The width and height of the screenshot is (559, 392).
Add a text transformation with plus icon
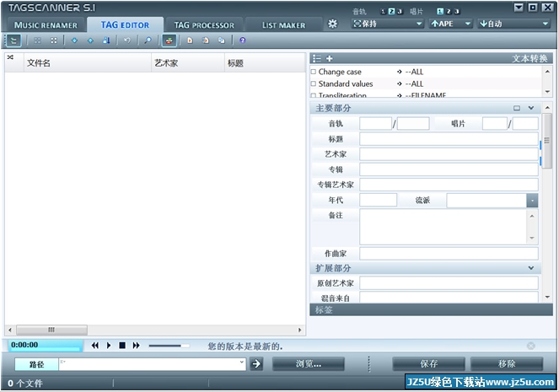(x=330, y=58)
